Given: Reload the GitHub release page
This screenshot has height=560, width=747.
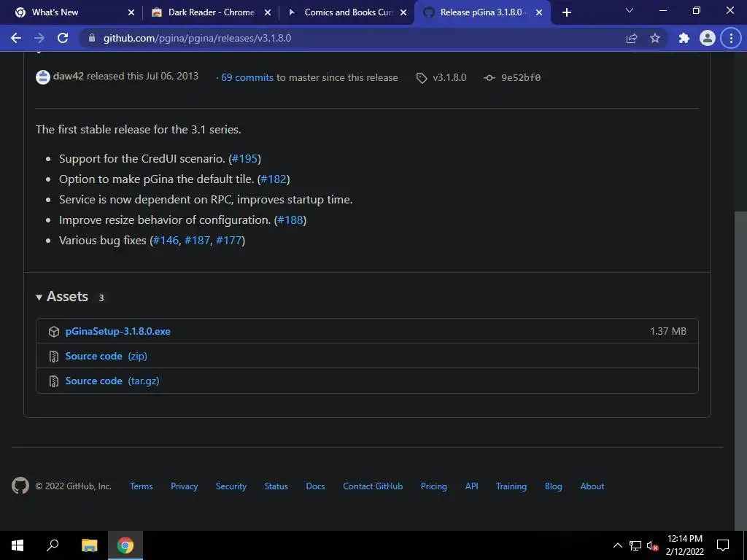Looking at the screenshot, I should 63,38.
